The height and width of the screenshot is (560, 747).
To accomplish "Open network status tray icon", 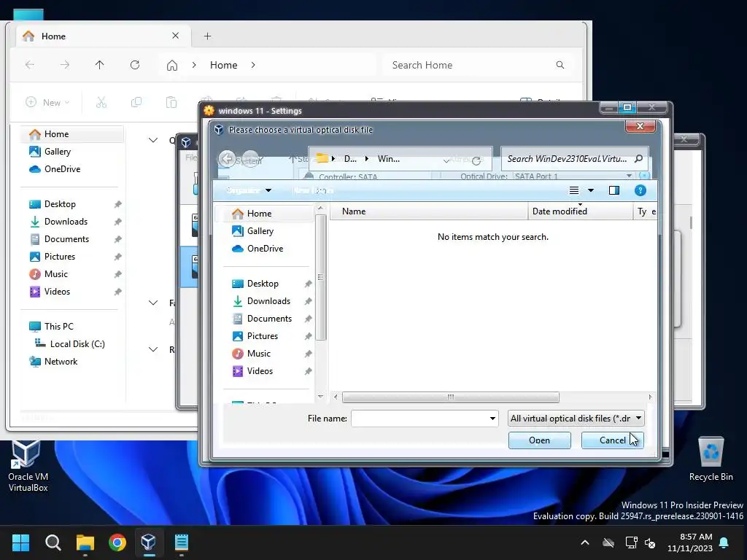I will pyautogui.click(x=631, y=542).
